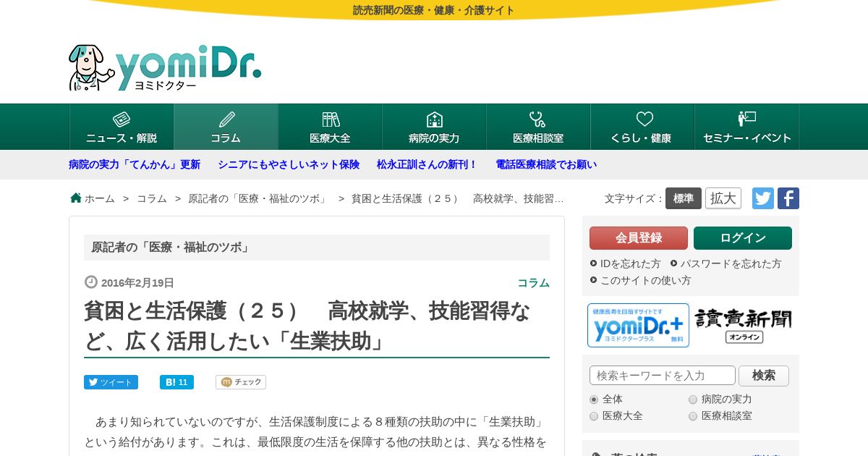Focus the 検索キーワードを入力 field
The height and width of the screenshot is (456, 868).
pos(663,376)
